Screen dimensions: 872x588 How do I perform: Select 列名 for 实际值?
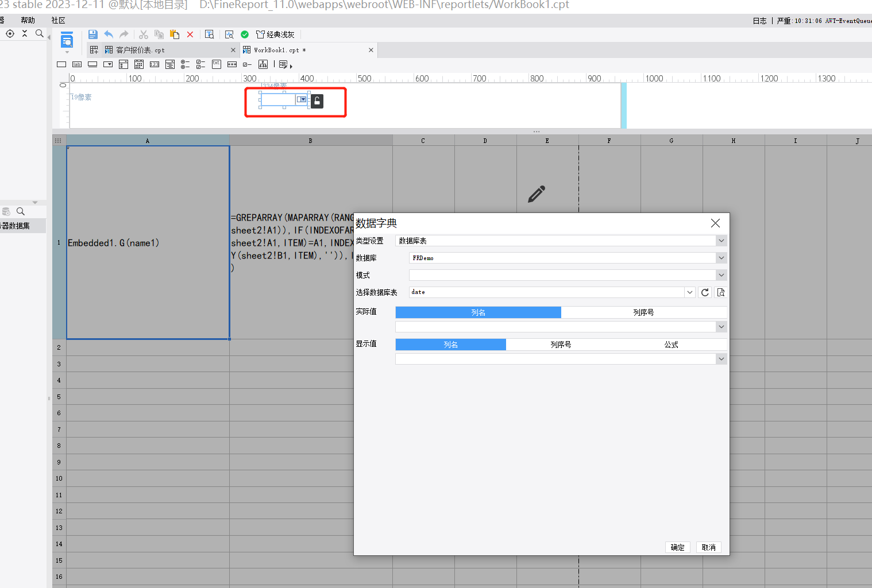click(479, 312)
